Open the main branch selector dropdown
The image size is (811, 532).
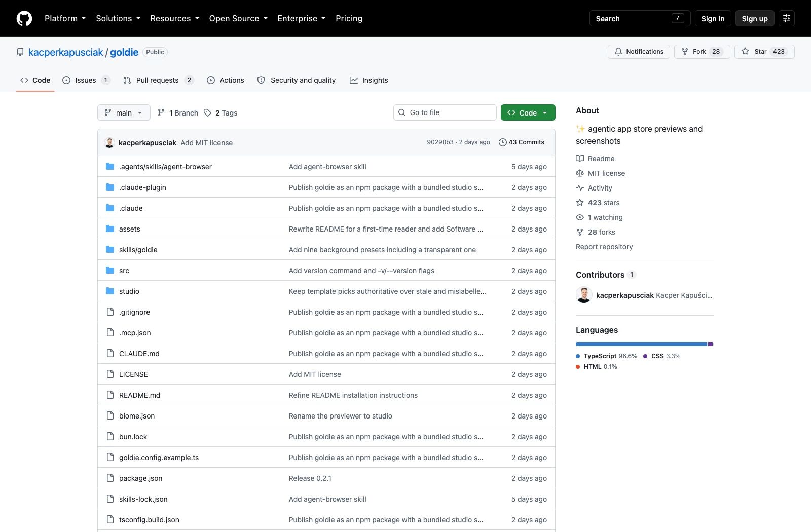coord(124,112)
